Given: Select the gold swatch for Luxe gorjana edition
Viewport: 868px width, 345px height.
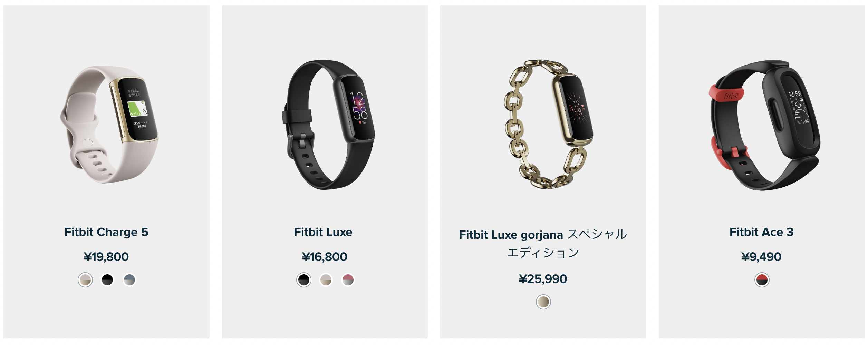Looking at the screenshot, I should (x=543, y=302).
